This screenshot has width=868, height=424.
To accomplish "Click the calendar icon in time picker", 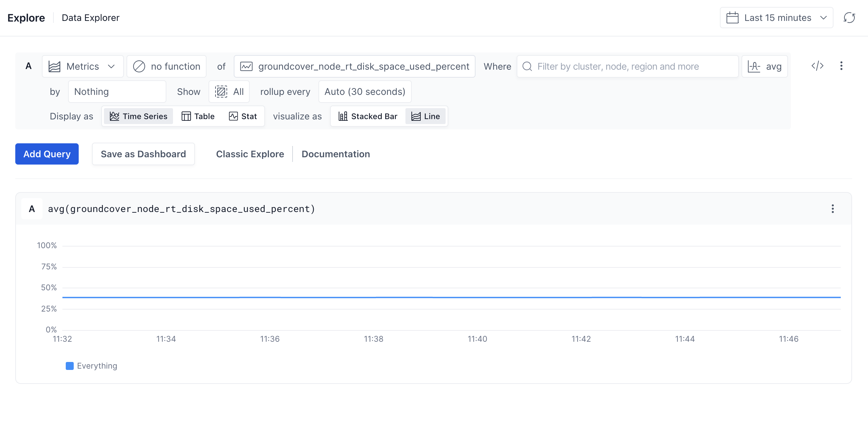I will point(732,18).
